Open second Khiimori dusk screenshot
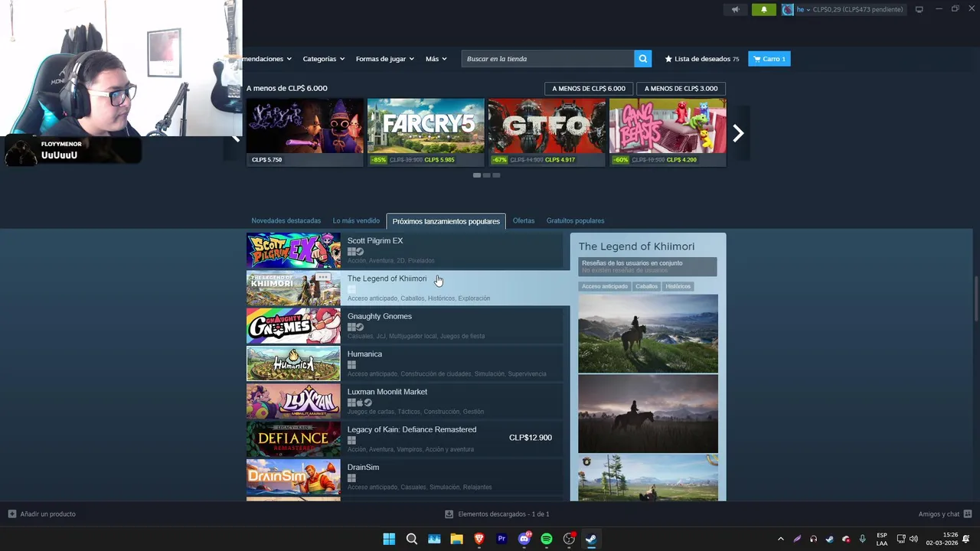This screenshot has height=551, width=980. click(648, 413)
